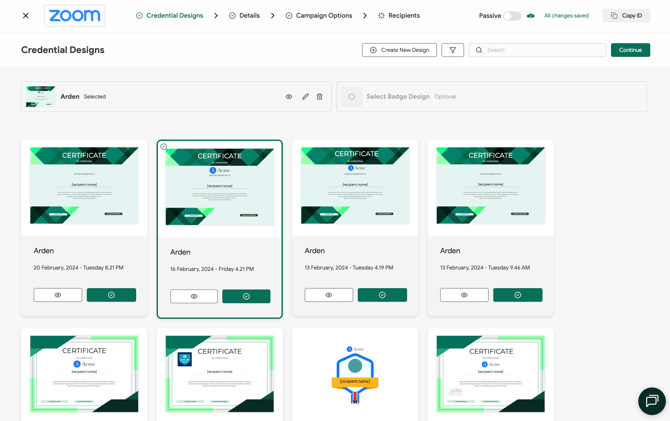
Task: Click the certificate thumbnail dated Tuesday 9.46 AM
Action: point(491,185)
